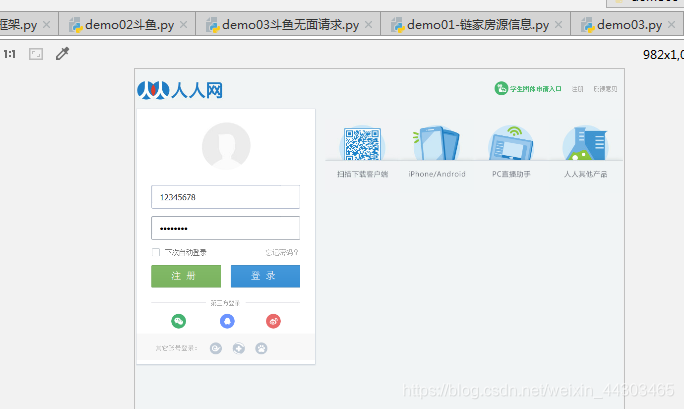Click the grey feedback link at top right
Image resolution: width=684 pixels, height=409 pixels.
[x=605, y=89]
